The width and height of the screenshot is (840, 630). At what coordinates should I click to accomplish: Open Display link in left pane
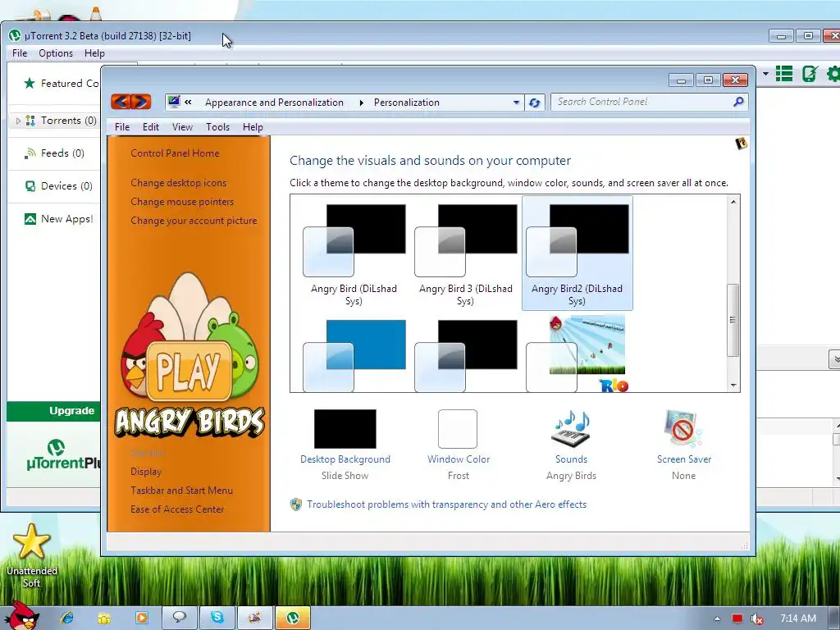point(146,472)
